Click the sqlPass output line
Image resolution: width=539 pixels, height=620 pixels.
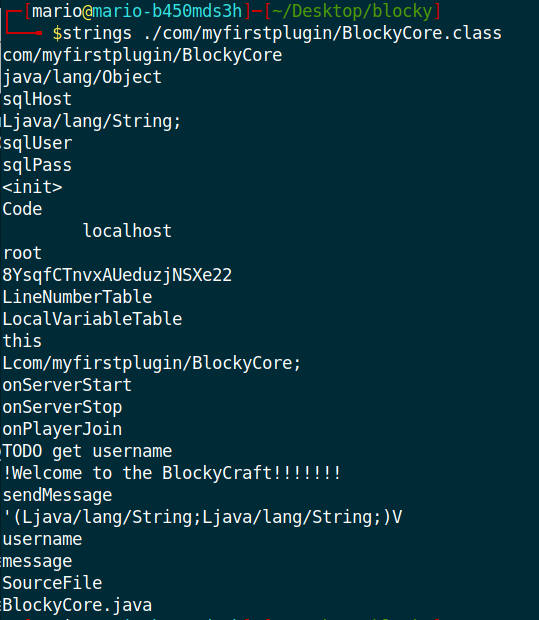point(37,165)
